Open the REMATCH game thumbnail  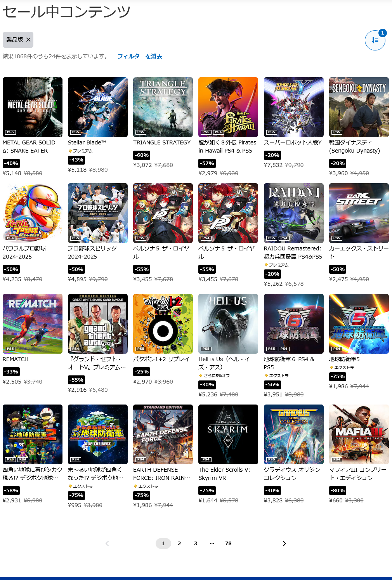pos(33,324)
